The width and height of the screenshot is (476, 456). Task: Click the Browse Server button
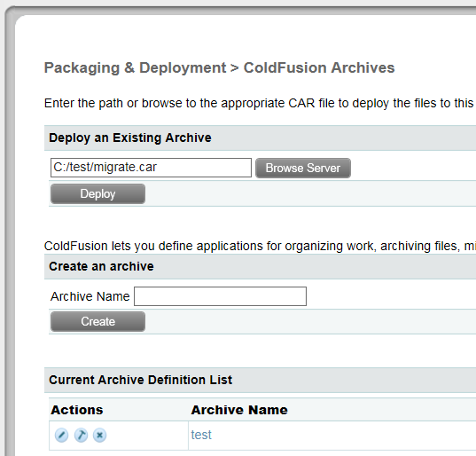(x=303, y=168)
